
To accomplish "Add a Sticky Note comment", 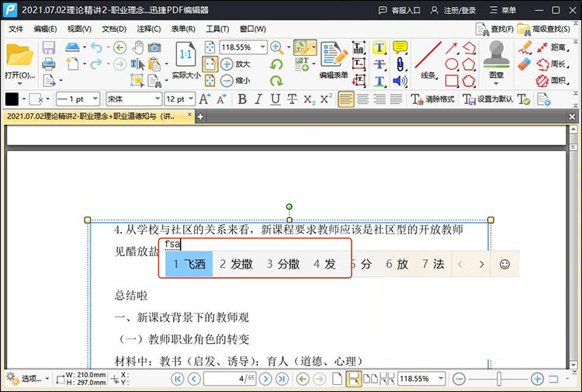I will point(400,47).
